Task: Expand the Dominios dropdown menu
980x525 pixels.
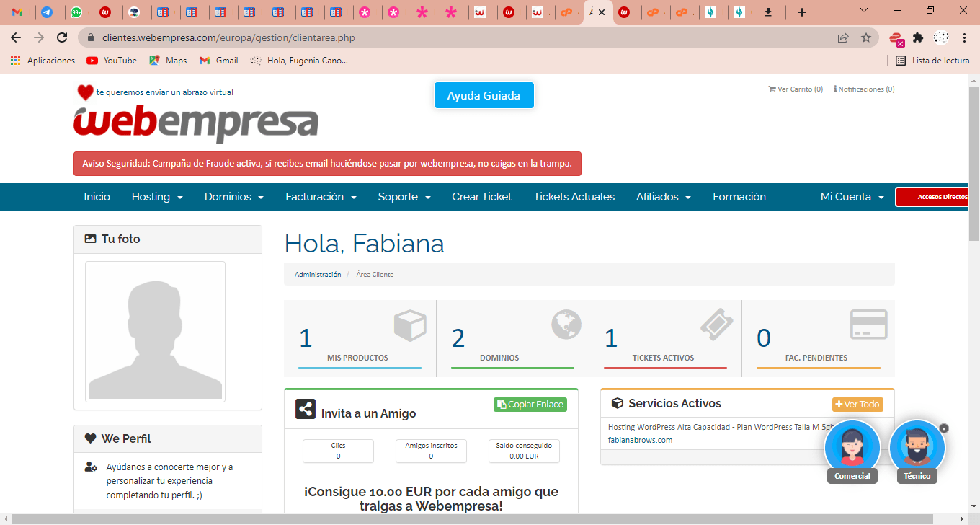Action: (x=234, y=197)
